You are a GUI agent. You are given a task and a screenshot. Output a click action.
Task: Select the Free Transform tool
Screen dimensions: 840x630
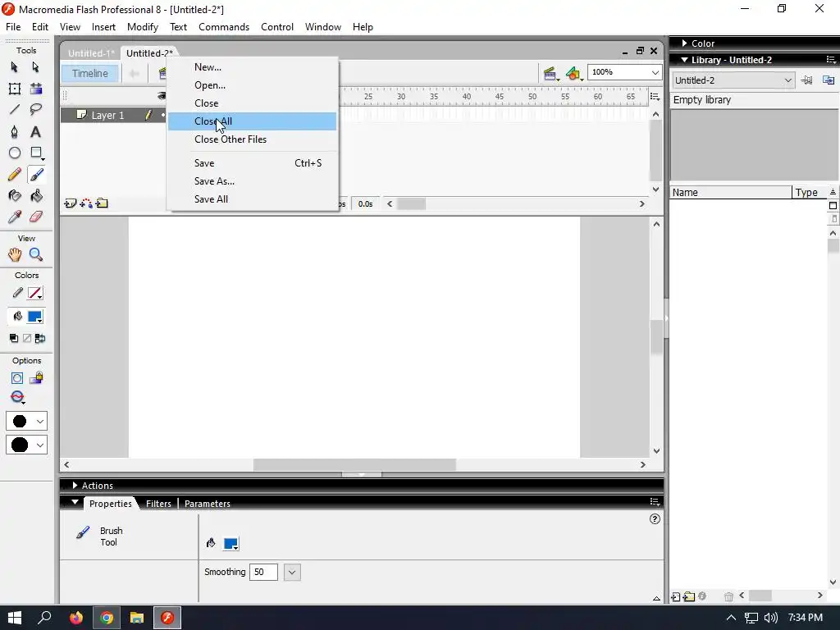click(15, 89)
